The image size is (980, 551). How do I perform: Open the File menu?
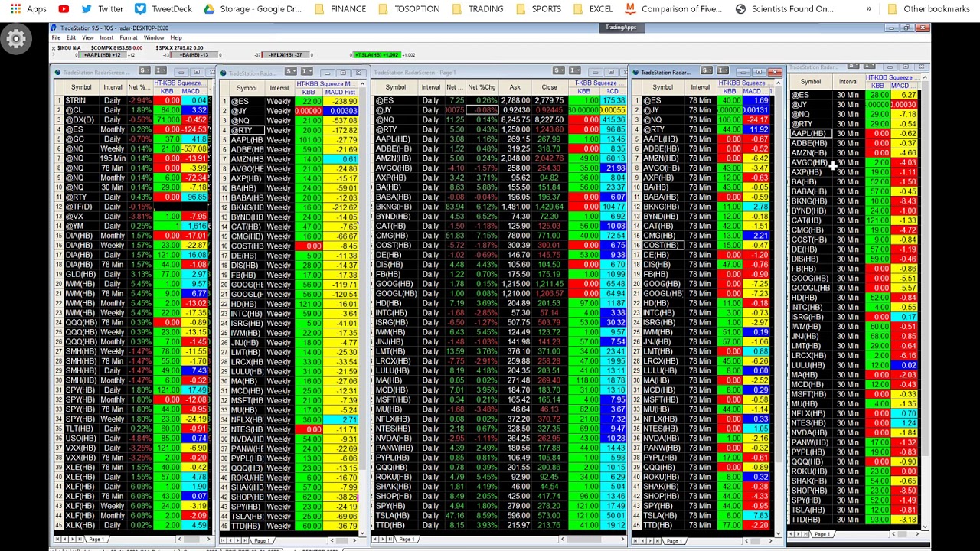point(56,37)
